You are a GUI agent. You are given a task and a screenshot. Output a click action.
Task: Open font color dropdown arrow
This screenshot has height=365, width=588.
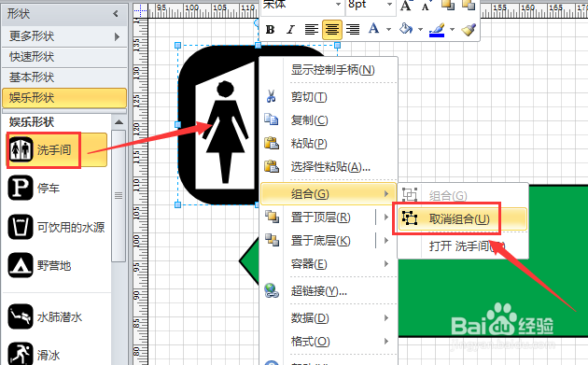coord(388,29)
